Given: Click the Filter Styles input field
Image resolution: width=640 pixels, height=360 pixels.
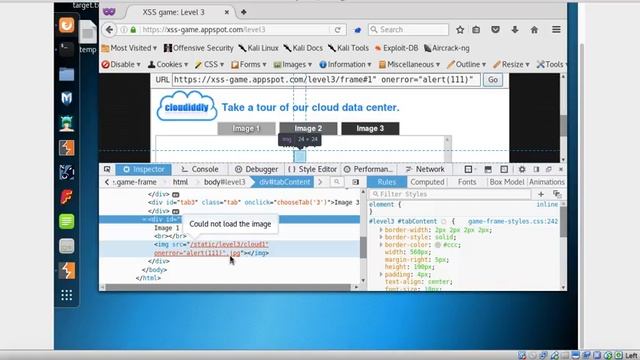Looking at the screenshot, I should click(450, 194).
